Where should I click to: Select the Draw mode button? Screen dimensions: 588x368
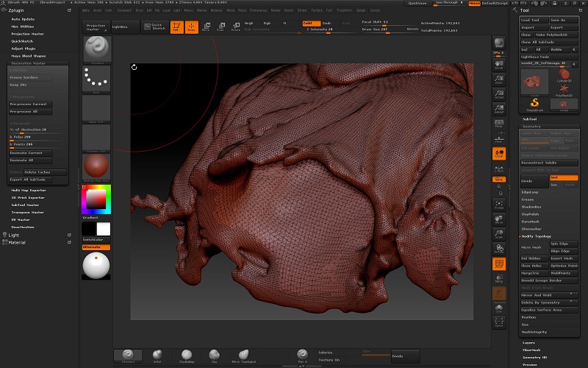coord(192,27)
